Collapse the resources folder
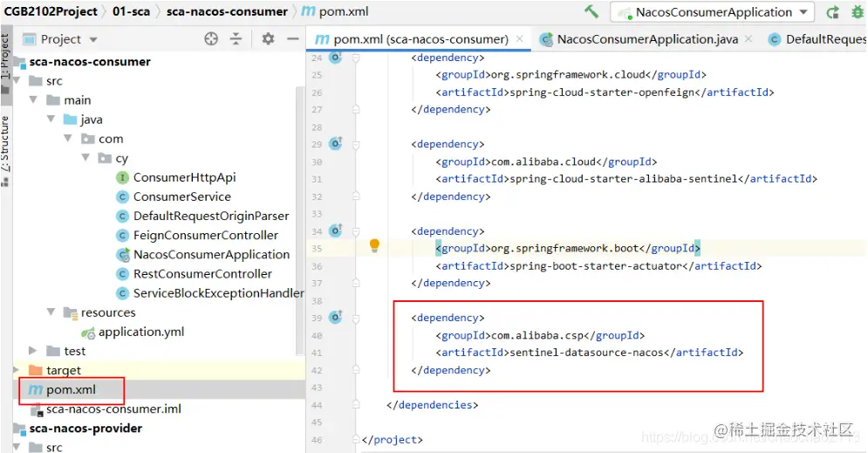868x453 pixels. click(x=51, y=312)
